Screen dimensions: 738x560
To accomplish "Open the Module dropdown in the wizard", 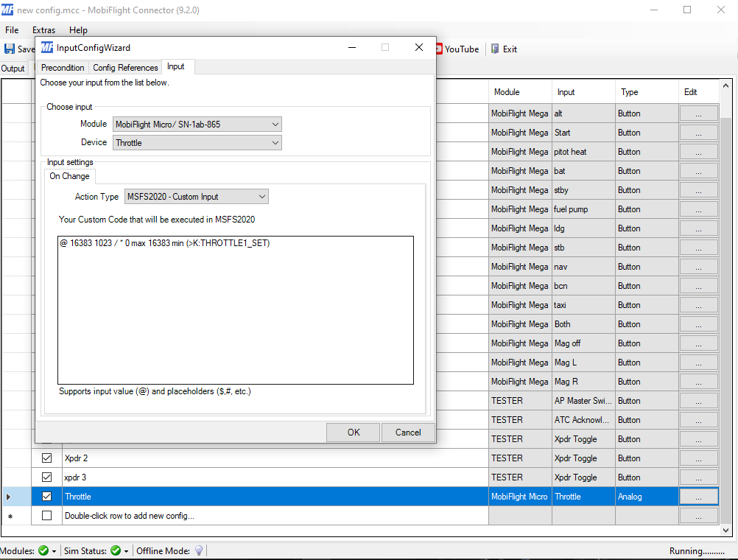I will click(x=197, y=125).
